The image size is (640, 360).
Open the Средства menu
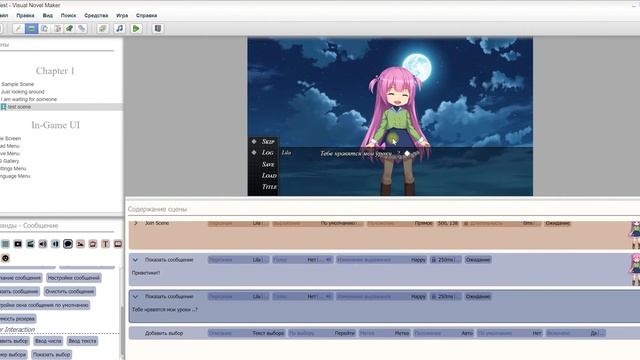[96, 16]
